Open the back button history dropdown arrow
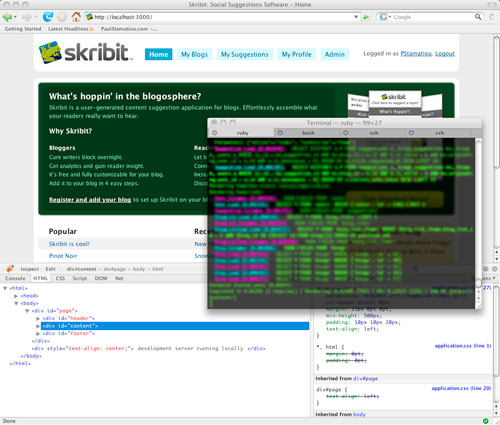Image resolution: width=500 pixels, height=425 pixels. coord(15,17)
